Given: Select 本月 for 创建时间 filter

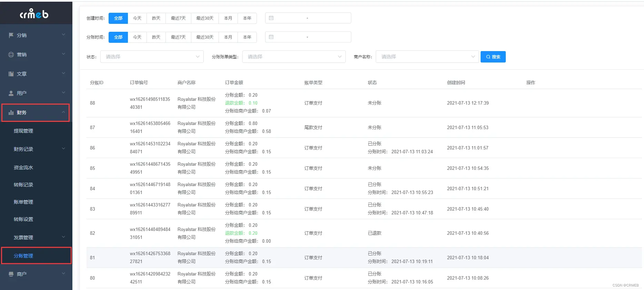Looking at the screenshot, I should click(x=228, y=18).
